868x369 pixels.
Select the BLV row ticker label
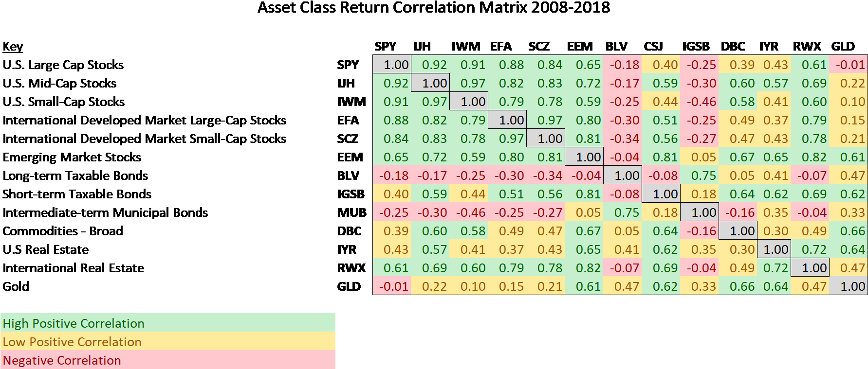tap(348, 176)
